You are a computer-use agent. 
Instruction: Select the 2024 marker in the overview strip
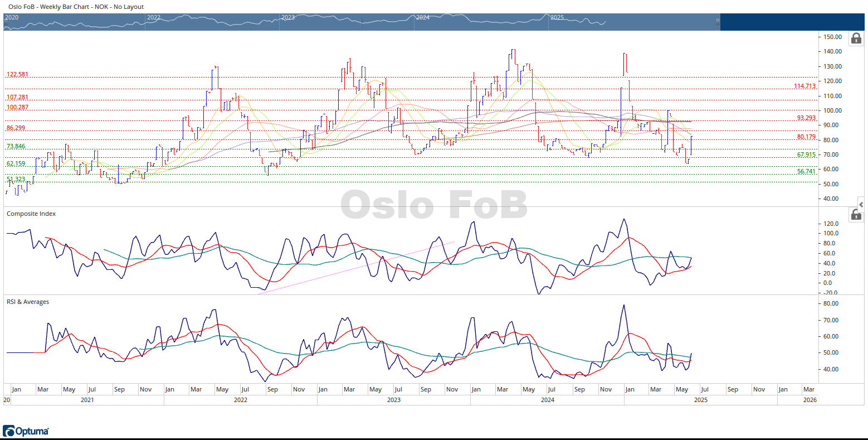(x=423, y=18)
